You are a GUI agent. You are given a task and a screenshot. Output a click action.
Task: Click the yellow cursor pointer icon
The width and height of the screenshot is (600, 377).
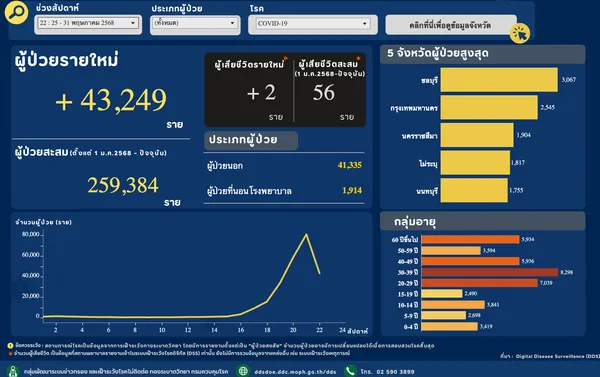(x=520, y=34)
